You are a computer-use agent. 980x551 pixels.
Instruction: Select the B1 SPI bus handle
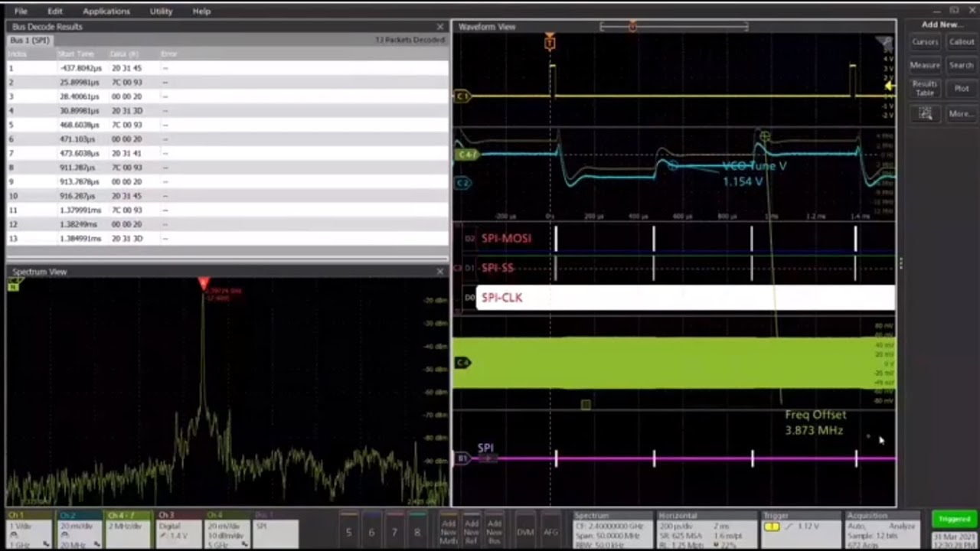462,458
